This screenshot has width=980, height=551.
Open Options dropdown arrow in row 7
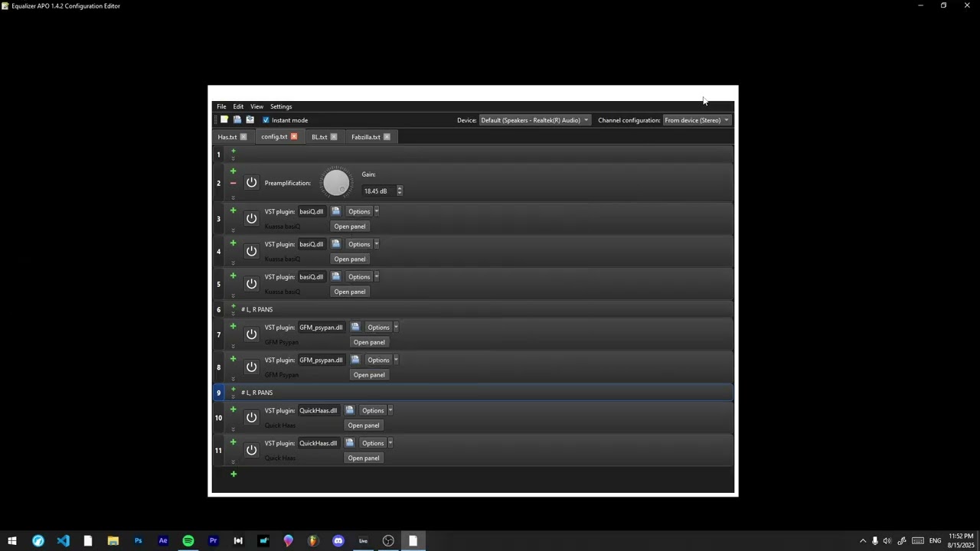tap(396, 328)
